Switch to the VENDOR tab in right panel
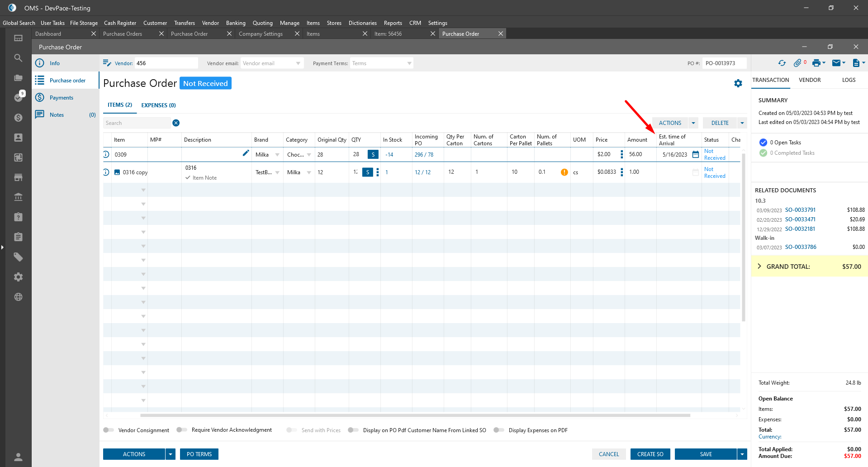868x467 pixels. [x=810, y=80]
